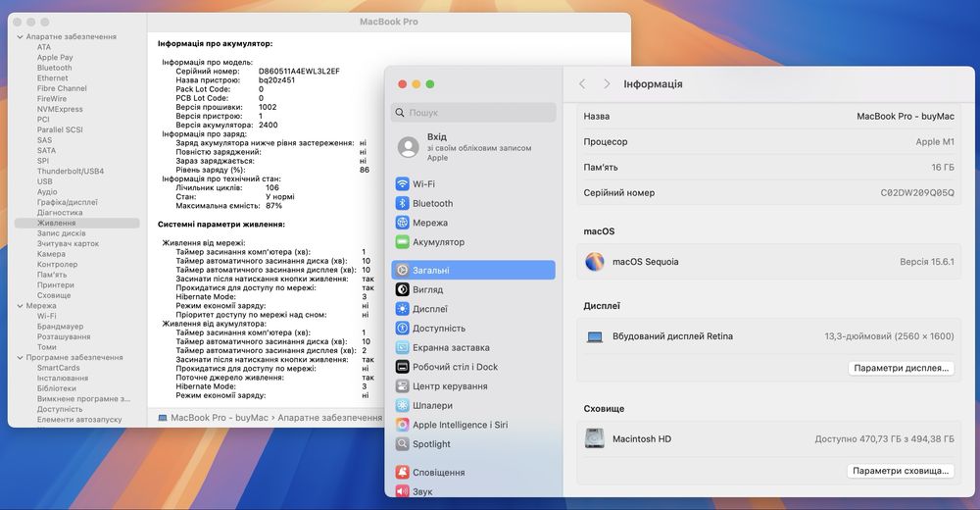Click the Лічильник циклів 106 row

click(x=227, y=187)
